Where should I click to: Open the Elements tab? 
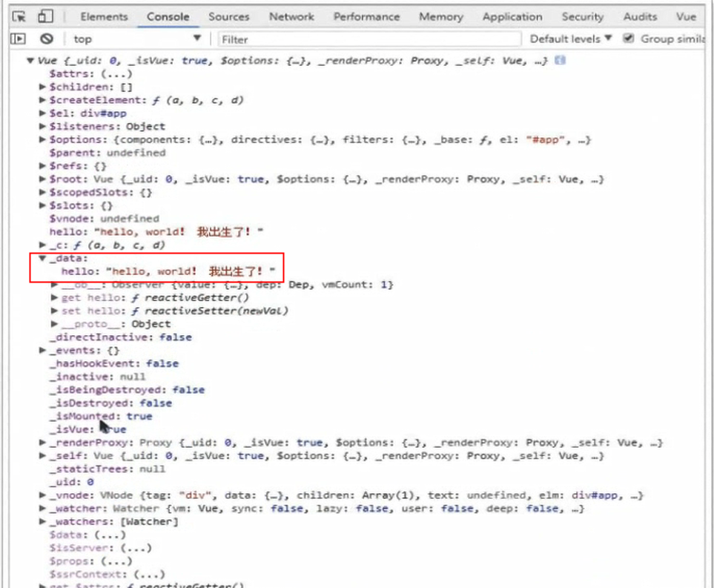tap(104, 17)
